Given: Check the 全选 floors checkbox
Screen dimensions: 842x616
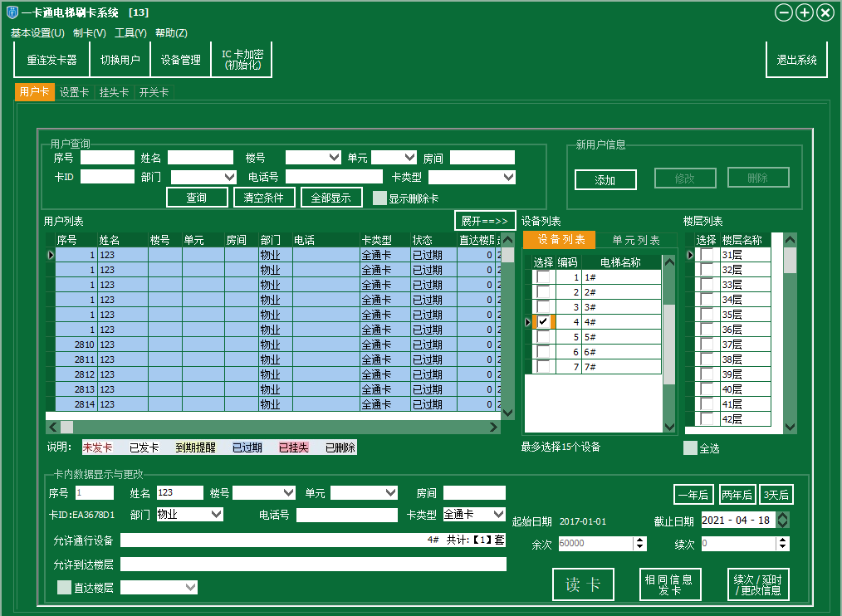Looking at the screenshot, I should pyautogui.click(x=690, y=448).
